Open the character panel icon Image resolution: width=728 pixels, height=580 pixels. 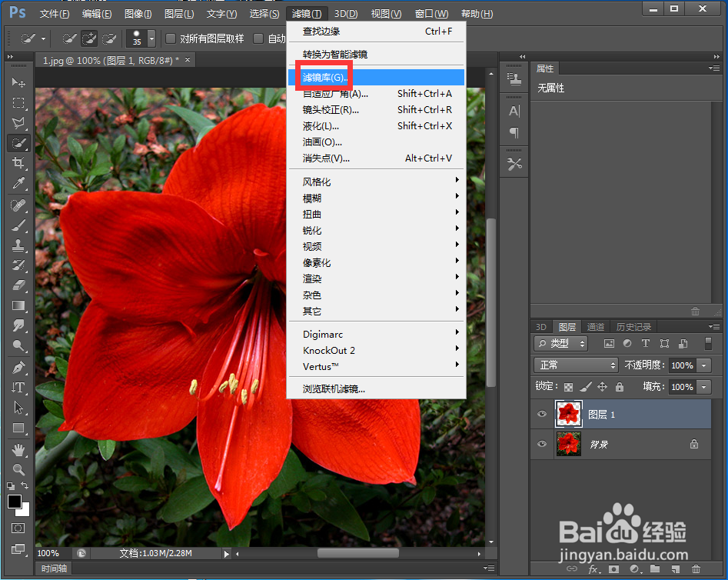pyautogui.click(x=514, y=111)
